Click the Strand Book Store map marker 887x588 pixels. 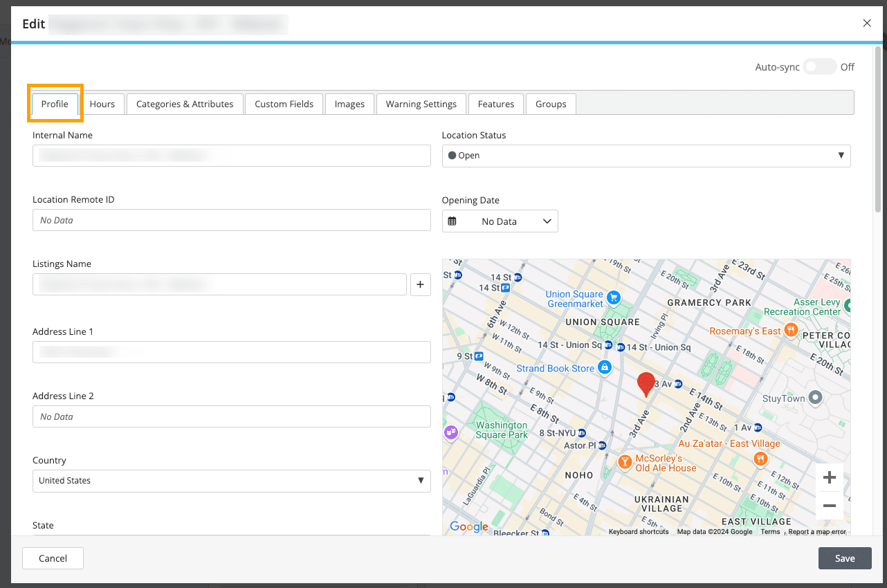pyautogui.click(x=604, y=367)
